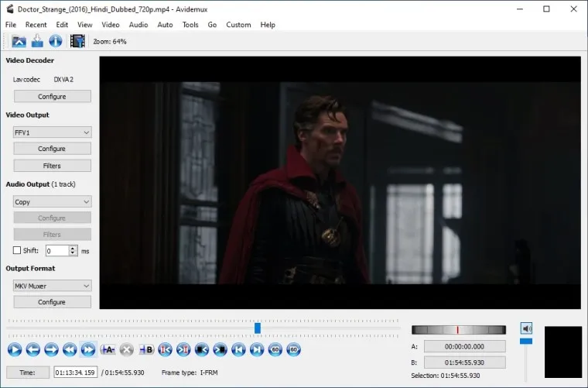Open the Custom menu
Image resolution: width=588 pixels, height=388 pixels.
pyautogui.click(x=238, y=25)
